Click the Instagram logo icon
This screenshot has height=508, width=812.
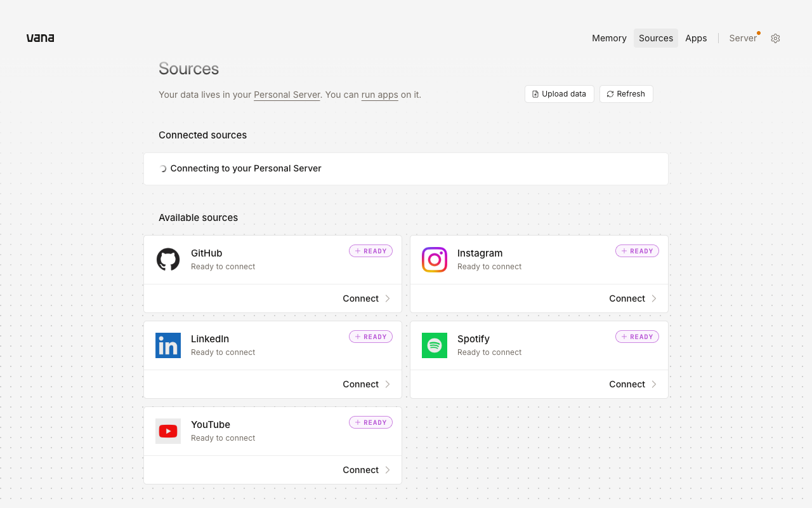pos(435,260)
